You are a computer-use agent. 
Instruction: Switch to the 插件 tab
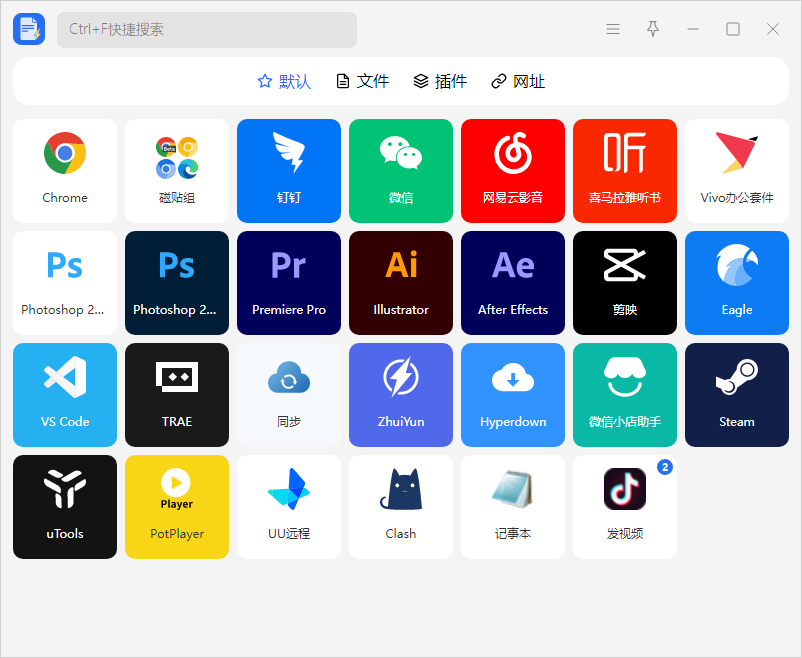[x=440, y=81]
